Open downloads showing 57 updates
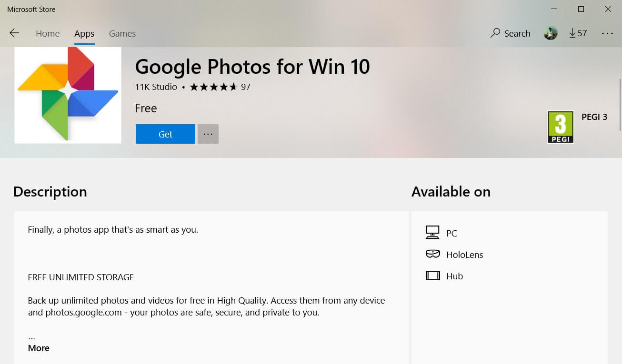This screenshot has width=622, height=364. point(578,33)
